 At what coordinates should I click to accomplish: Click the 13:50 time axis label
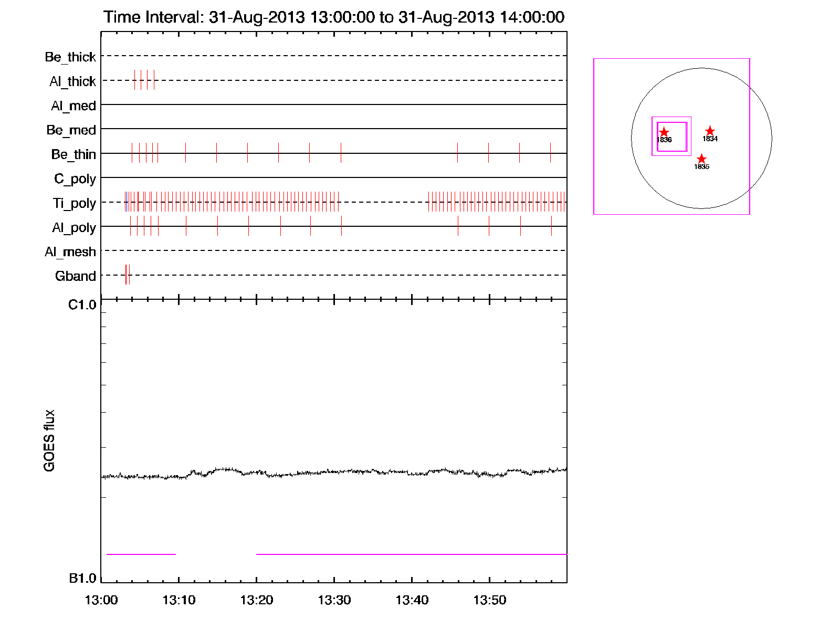pos(489,600)
